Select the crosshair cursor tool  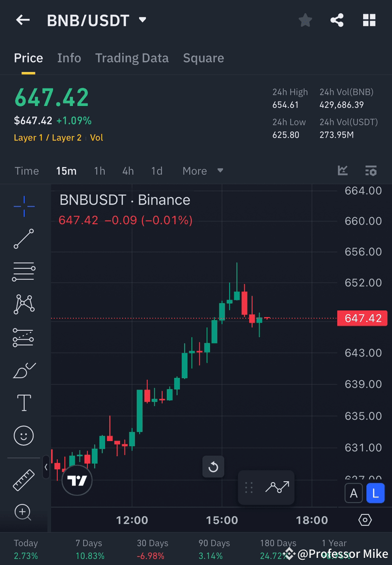click(24, 206)
